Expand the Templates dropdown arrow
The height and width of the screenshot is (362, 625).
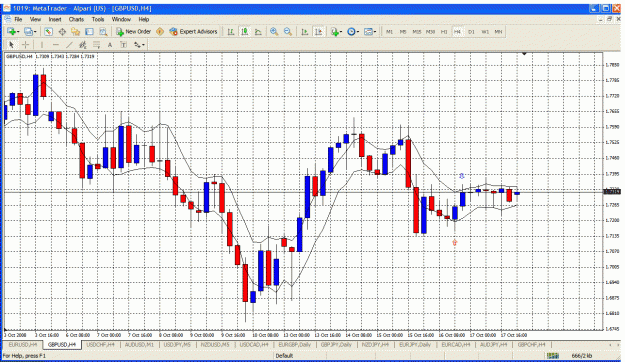click(x=375, y=32)
